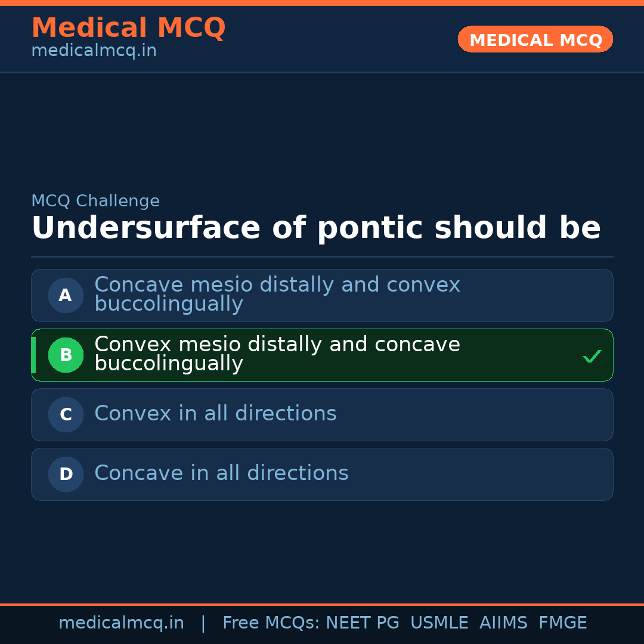Open the Medical MCQ title logo
Image resolution: width=644 pixels, height=644 pixels.
(x=128, y=28)
